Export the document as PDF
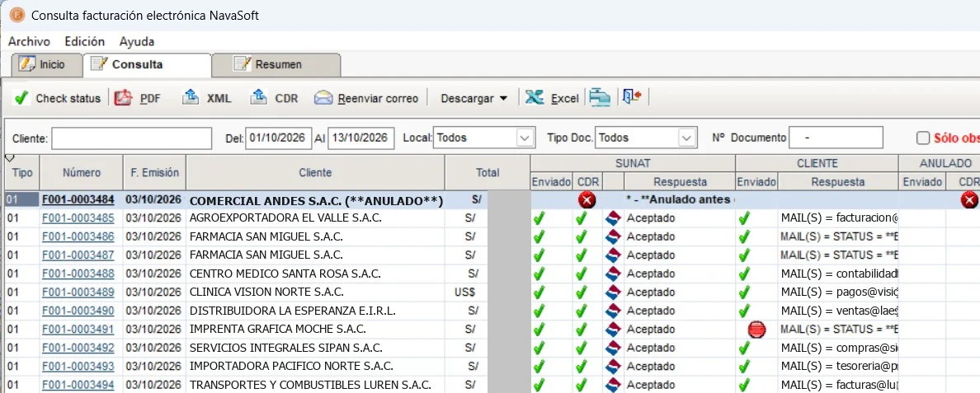The image size is (980, 393). pyautogui.click(x=138, y=98)
